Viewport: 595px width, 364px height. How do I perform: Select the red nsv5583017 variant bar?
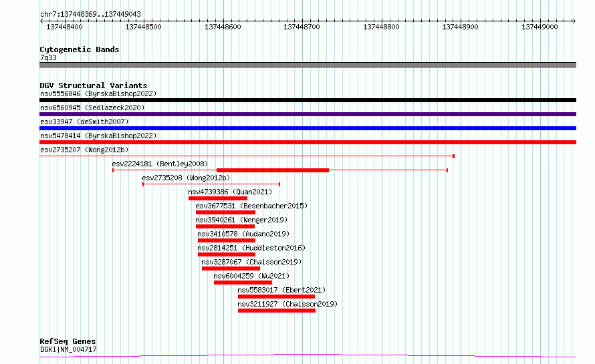click(x=276, y=297)
